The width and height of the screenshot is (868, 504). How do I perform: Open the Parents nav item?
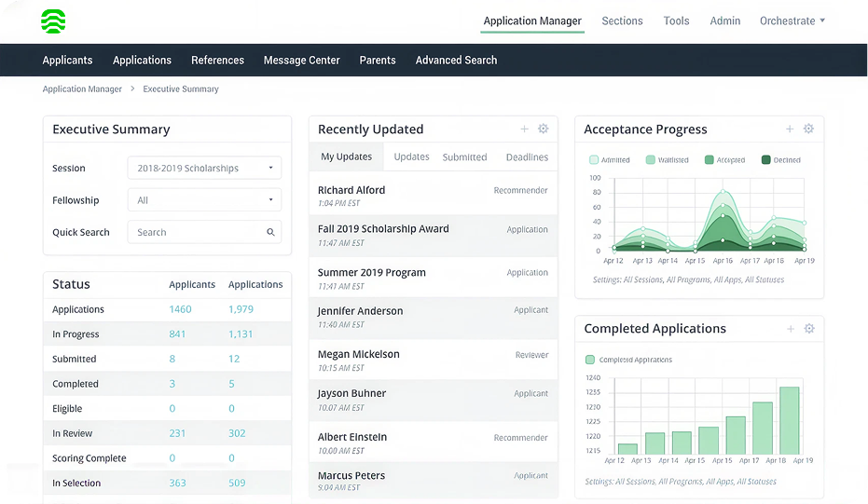[x=378, y=61]
